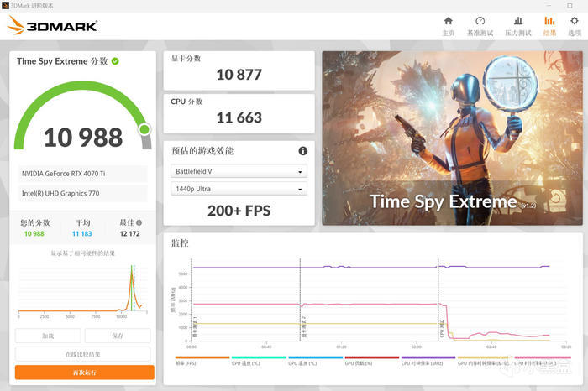Image resolution: width=588 pixels, height=391 pixels.
Task: Click the NVIDIA GeForce RTX 4070 Ti row
Action: pos(83,174)
